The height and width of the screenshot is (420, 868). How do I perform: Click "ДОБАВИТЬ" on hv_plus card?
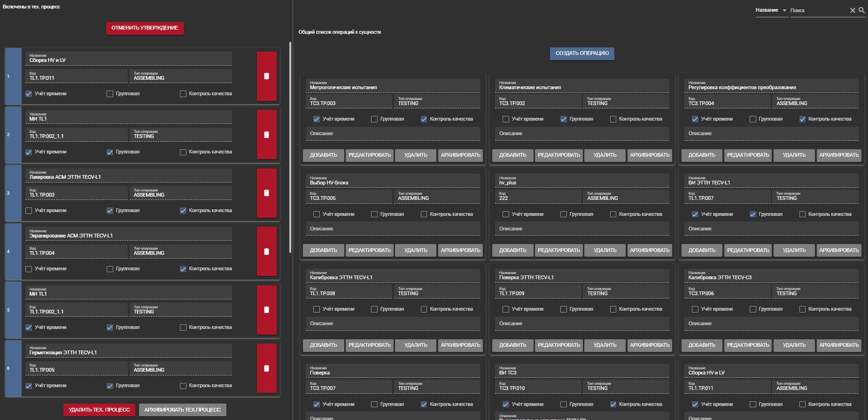pyautogui.click(x=512, y=251)
